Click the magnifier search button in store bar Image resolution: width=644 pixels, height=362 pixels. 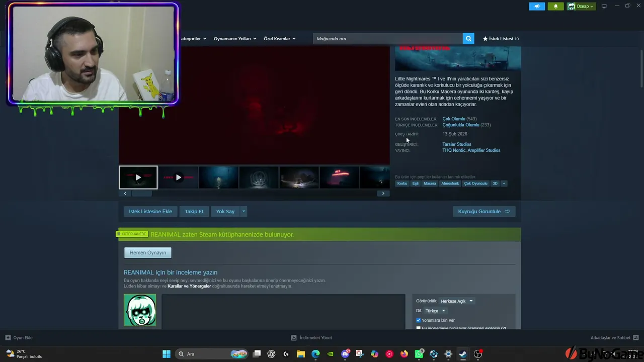(x=468, y=39)
